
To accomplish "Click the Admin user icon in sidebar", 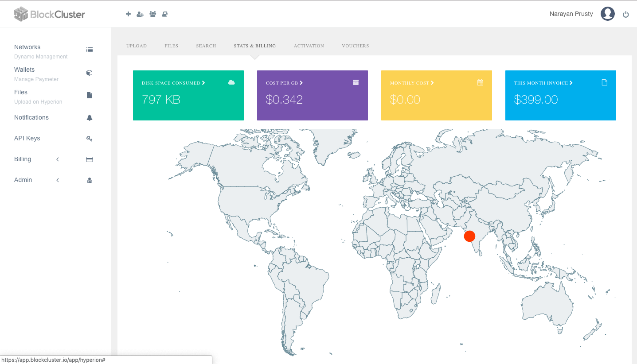I will [x=90, y=180].
